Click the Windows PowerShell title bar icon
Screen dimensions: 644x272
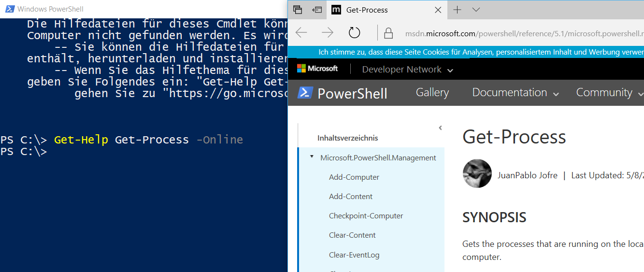9,9
